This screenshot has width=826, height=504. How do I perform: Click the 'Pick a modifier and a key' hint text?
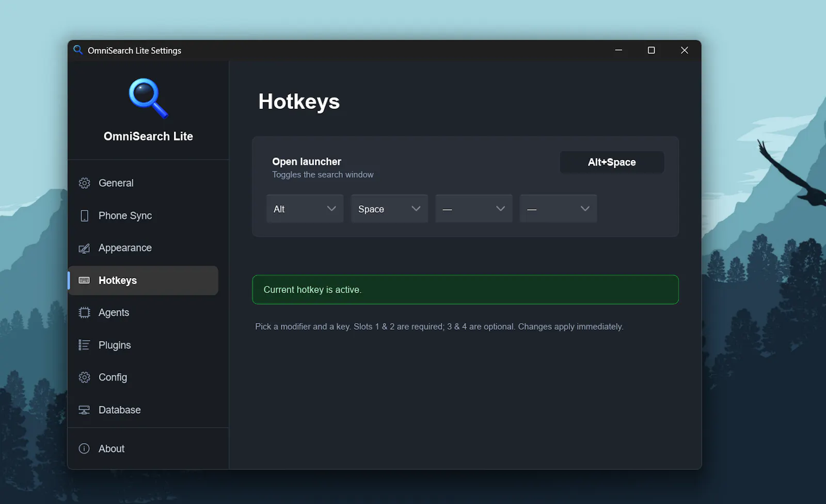point(439,327)
